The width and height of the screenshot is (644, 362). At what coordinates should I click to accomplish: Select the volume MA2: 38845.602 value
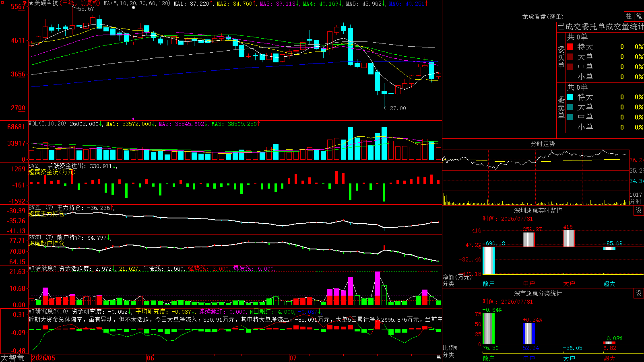click(182, 124)
